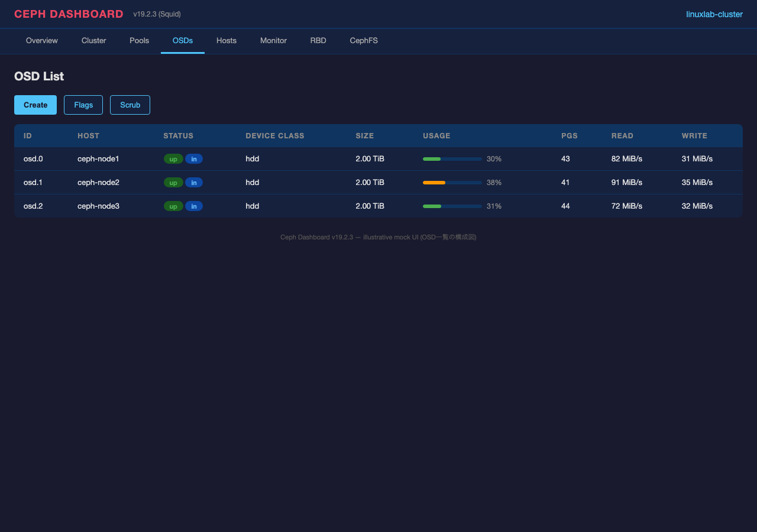The width and height of the screenshot is (757, 532).
Task: Sort by the ID column header
Action: click(28, 136)
